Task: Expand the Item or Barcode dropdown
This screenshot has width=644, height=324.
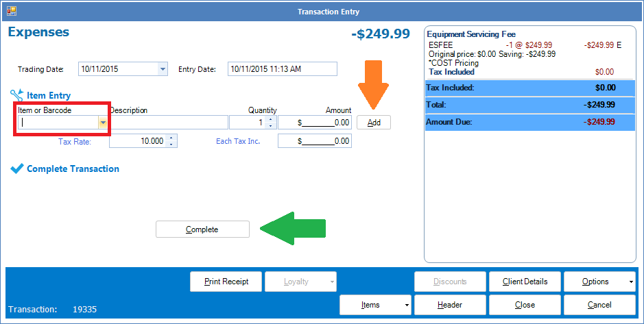Action: 103,123
